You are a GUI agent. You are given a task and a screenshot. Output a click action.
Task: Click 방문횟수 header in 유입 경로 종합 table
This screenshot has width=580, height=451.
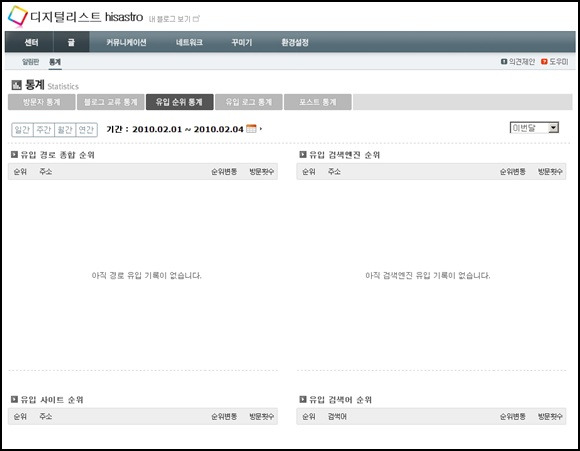[x=262, y=172]
